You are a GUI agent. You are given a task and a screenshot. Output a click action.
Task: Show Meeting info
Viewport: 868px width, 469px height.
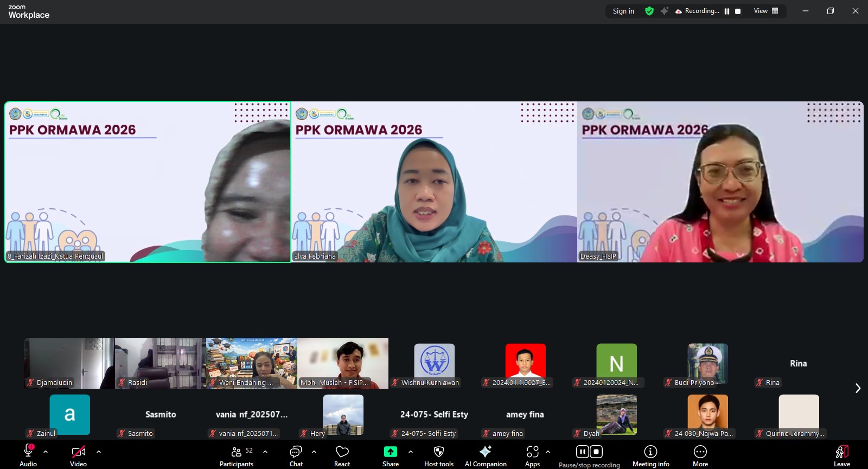650,455
